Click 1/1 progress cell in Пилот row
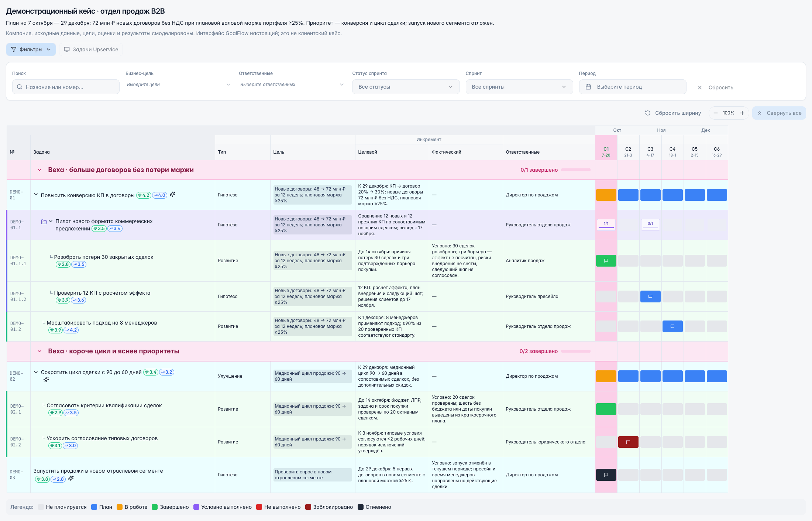 pyautogui.click(x=606, y=224)
